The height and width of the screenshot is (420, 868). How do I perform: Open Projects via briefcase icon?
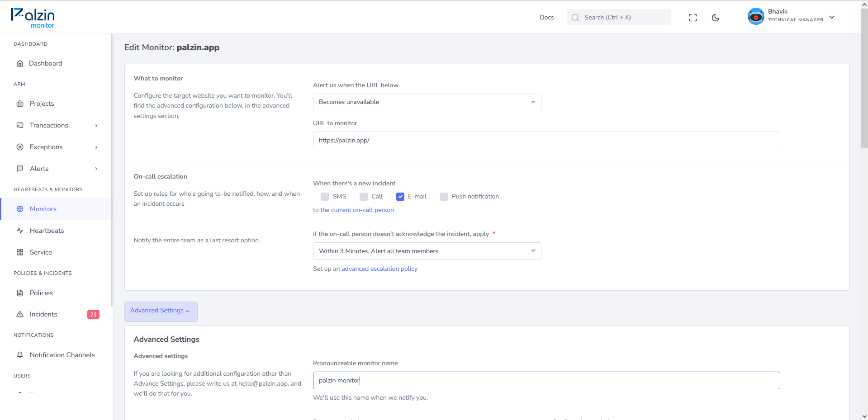[x=20, y=104]
